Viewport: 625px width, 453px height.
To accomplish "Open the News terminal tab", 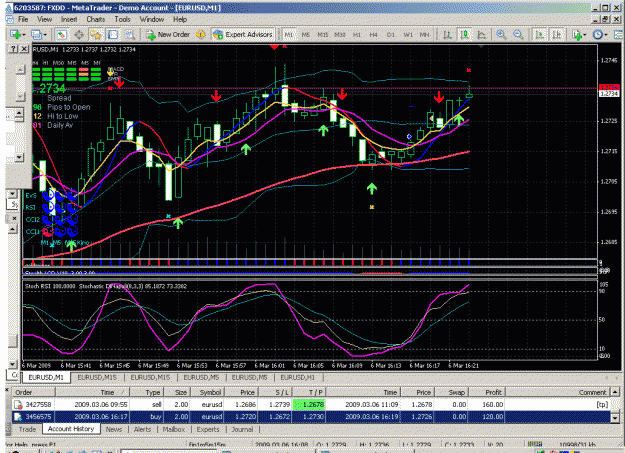I will coord(114,429).
